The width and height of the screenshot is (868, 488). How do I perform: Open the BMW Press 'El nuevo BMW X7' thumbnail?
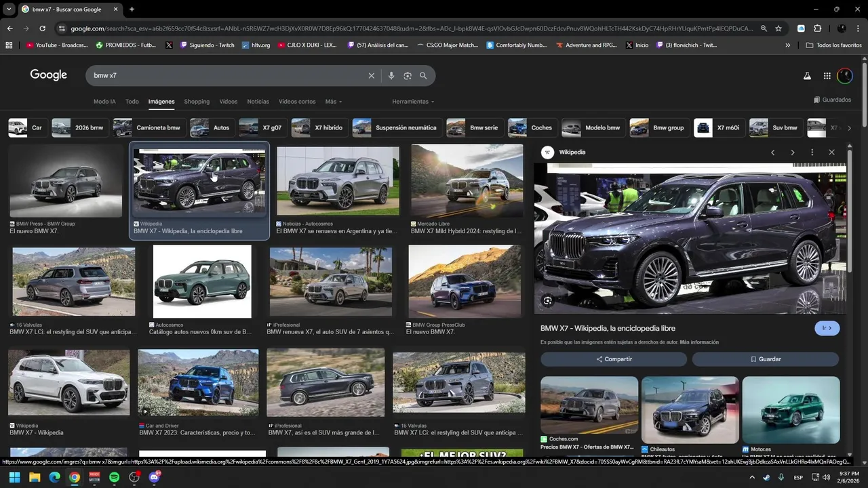pyautogui.click(x=66, y=180)
